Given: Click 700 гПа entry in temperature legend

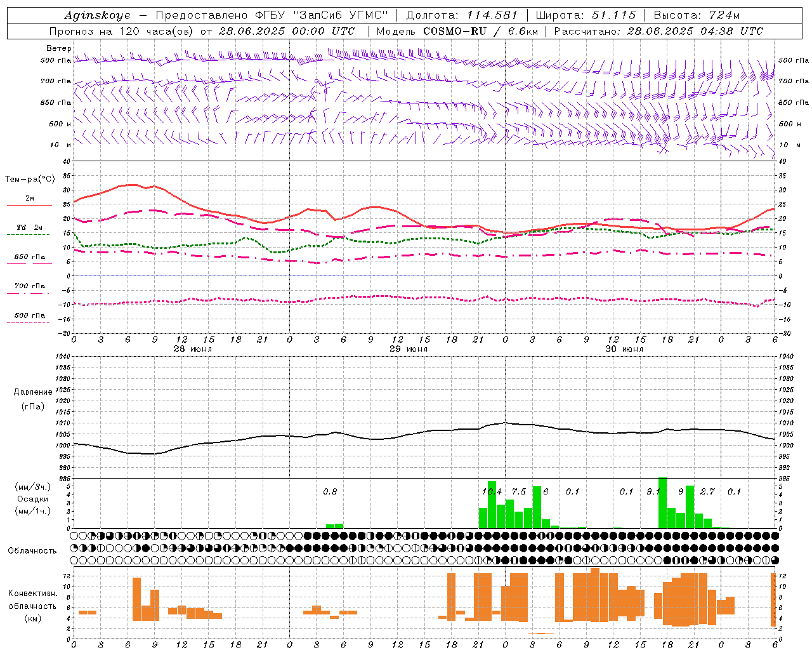Looking at the screenshot, I should tap(30, 286).
